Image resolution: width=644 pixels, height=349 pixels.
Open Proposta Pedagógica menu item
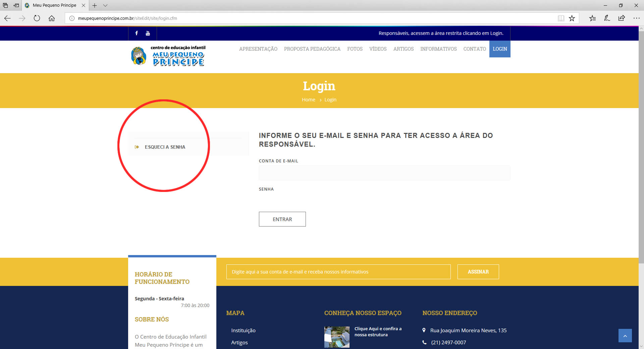point(312,49)
